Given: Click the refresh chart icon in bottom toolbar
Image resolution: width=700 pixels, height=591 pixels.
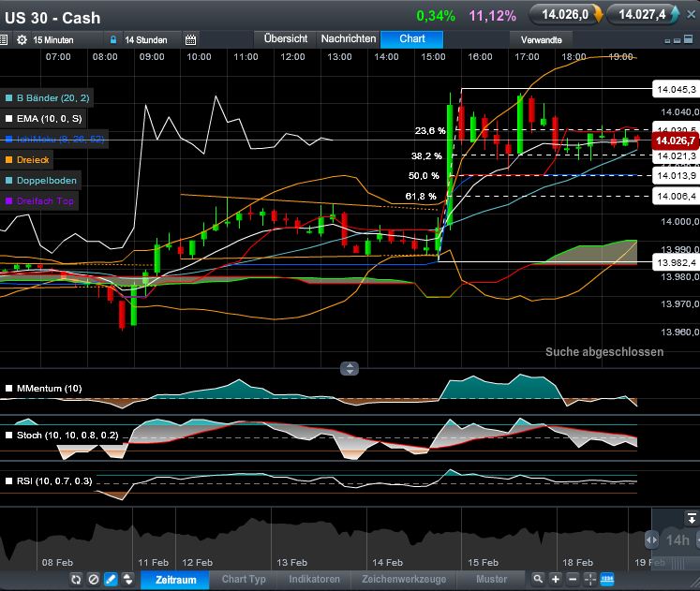Looking at the screenshot, I should click(76, 580).
